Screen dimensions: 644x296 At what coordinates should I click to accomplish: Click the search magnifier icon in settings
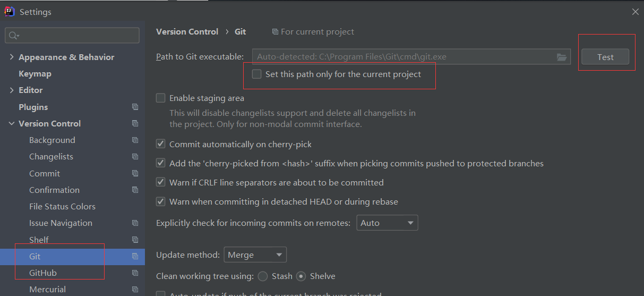click(x=13, y=36)
